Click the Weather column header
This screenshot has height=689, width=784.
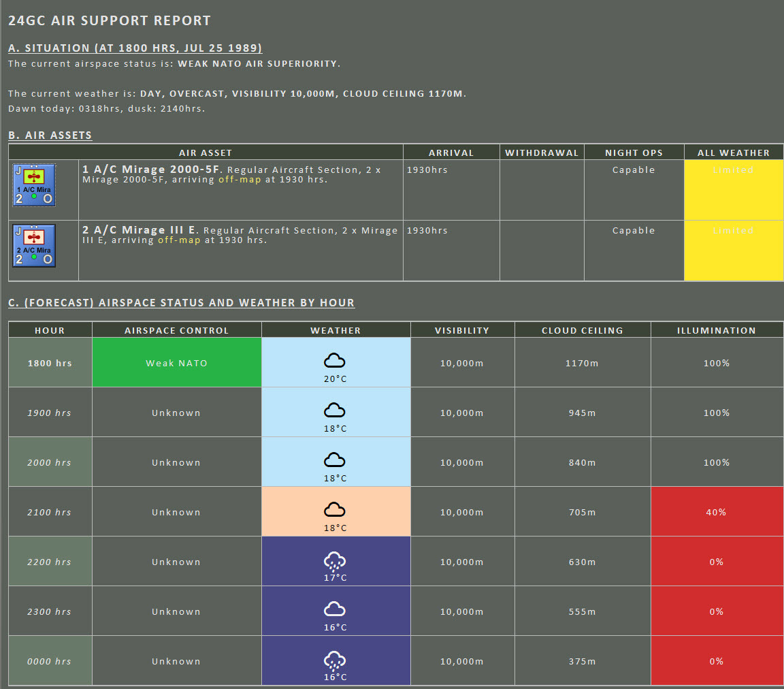(x=336, y=330)
